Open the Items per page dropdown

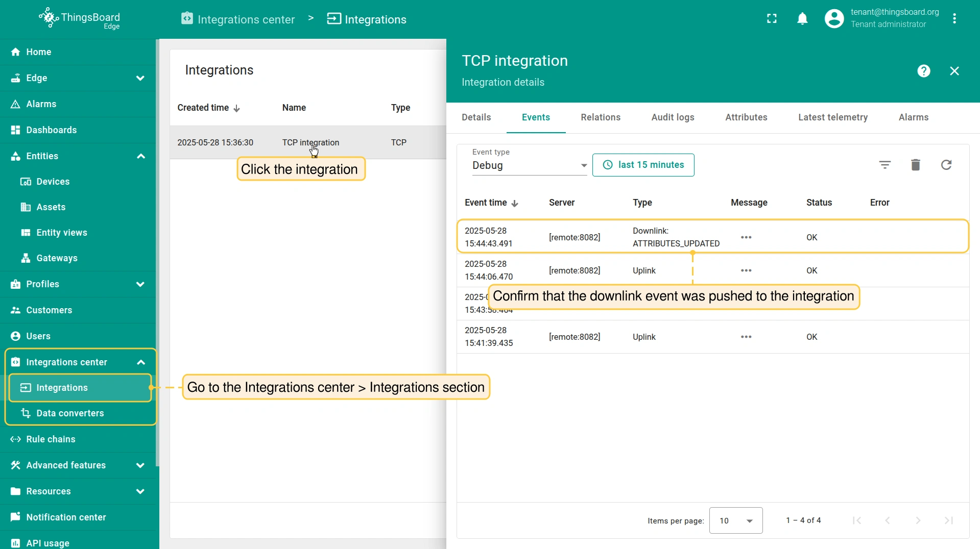(x=735, y=520)
